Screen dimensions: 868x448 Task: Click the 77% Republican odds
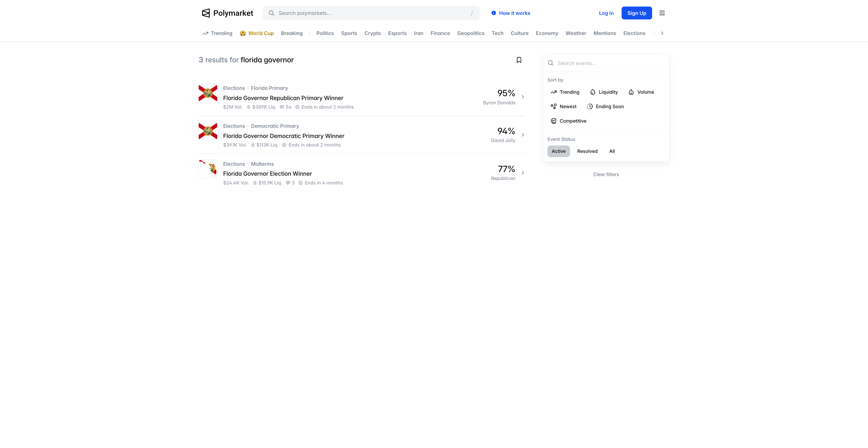coord(503,173)
